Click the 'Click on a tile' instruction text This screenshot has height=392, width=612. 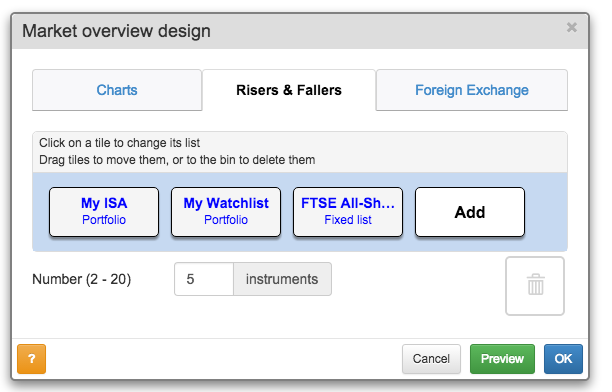tap(119, 143)
